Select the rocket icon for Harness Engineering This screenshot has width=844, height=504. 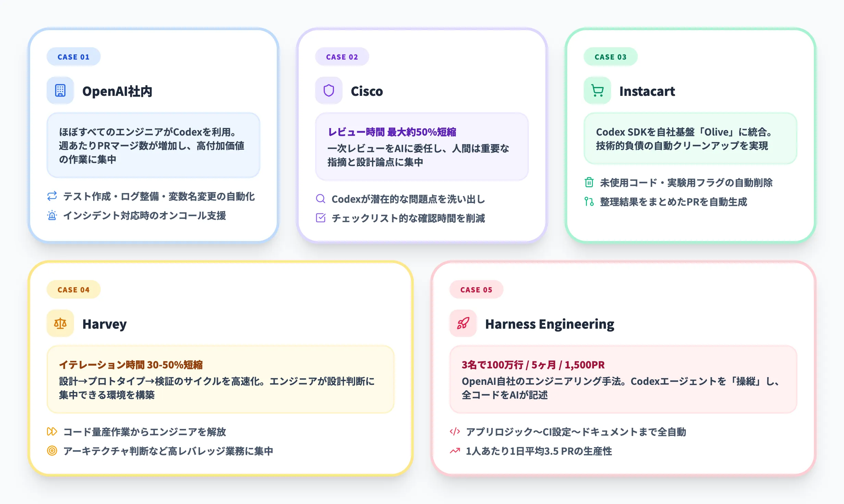[x=463, y=323]
